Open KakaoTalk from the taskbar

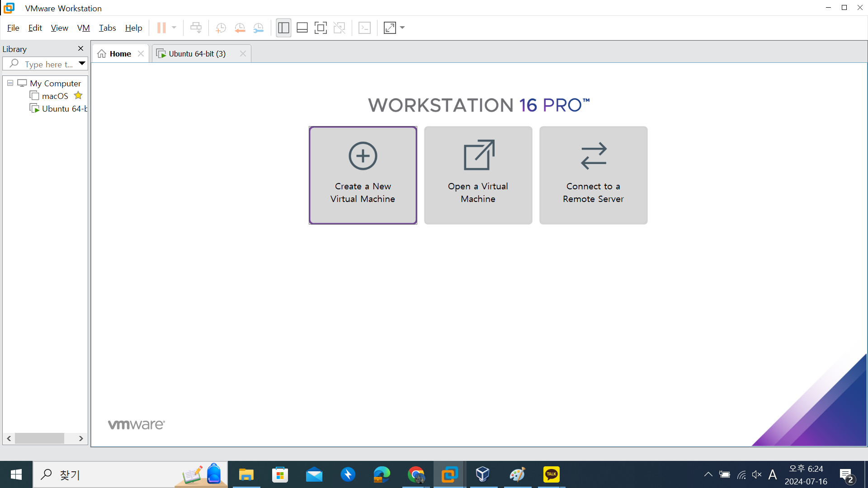551,474
